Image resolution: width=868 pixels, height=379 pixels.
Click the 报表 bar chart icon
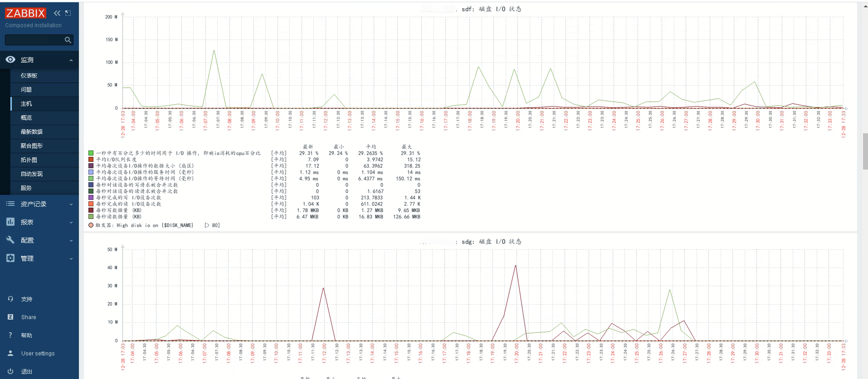[10, 222]
